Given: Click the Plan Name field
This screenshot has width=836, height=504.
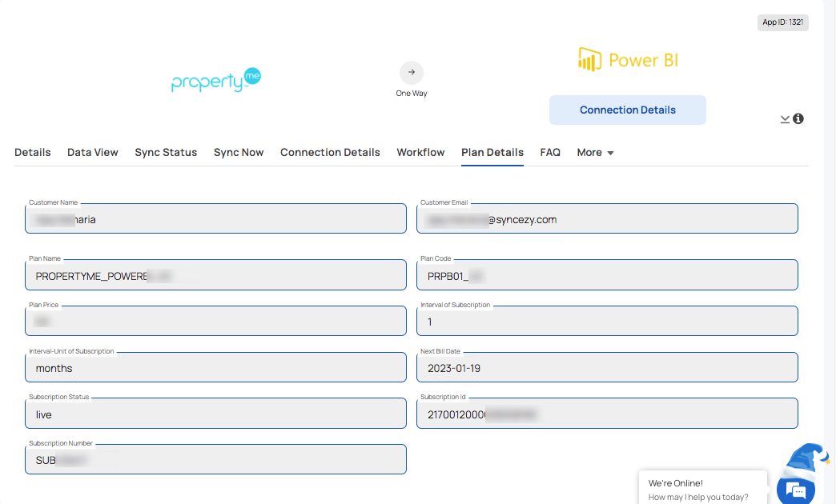Looking at the screenshot, I should click(215, 275).
